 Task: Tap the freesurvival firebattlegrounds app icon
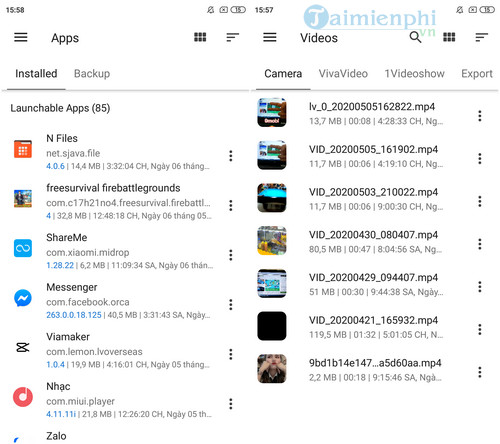23,198
